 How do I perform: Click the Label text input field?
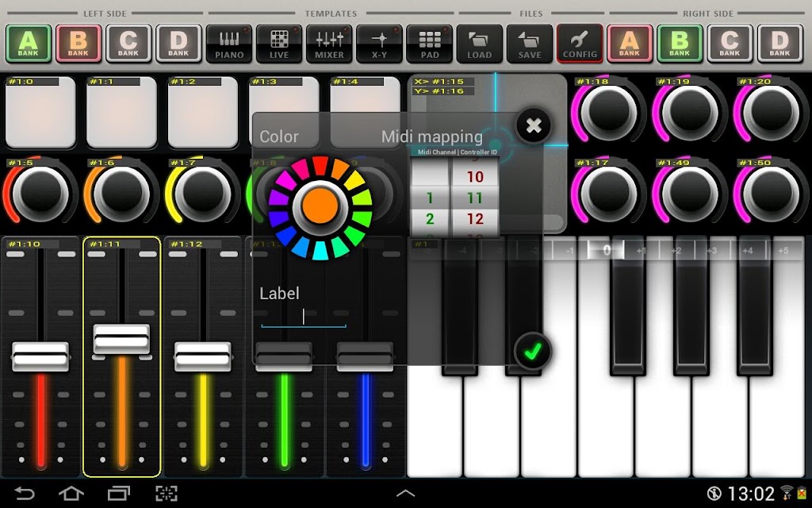pos(304,317)
